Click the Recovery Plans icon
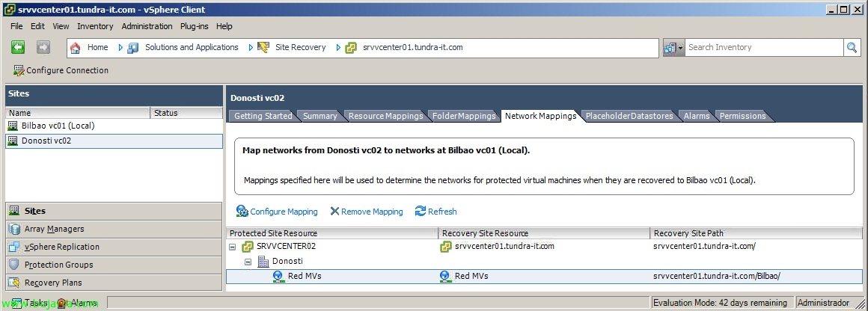The image size is (868, 311). [14, 283]
